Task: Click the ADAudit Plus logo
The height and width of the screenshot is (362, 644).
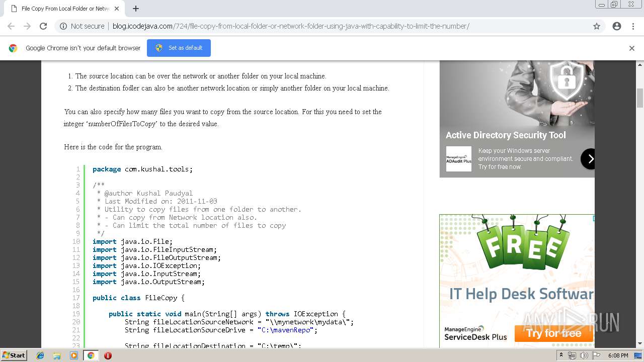Action: tap(459, 159)
